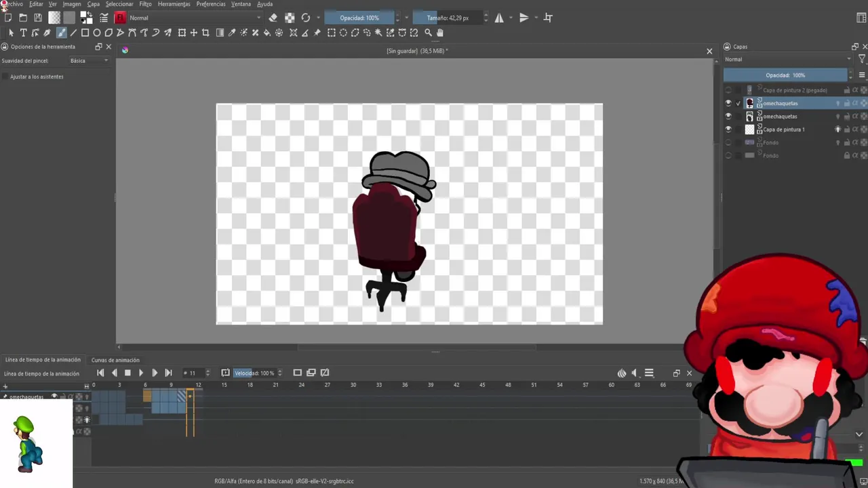Screen dimensions: 868x488
Task: Hide Capa de pintura 1 layer
Action: point(728,129)
